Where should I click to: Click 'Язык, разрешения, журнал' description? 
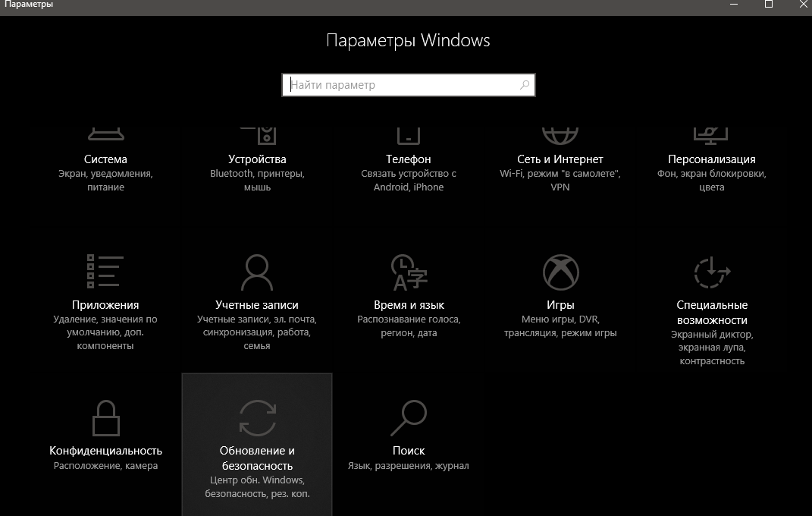[409, 466]
